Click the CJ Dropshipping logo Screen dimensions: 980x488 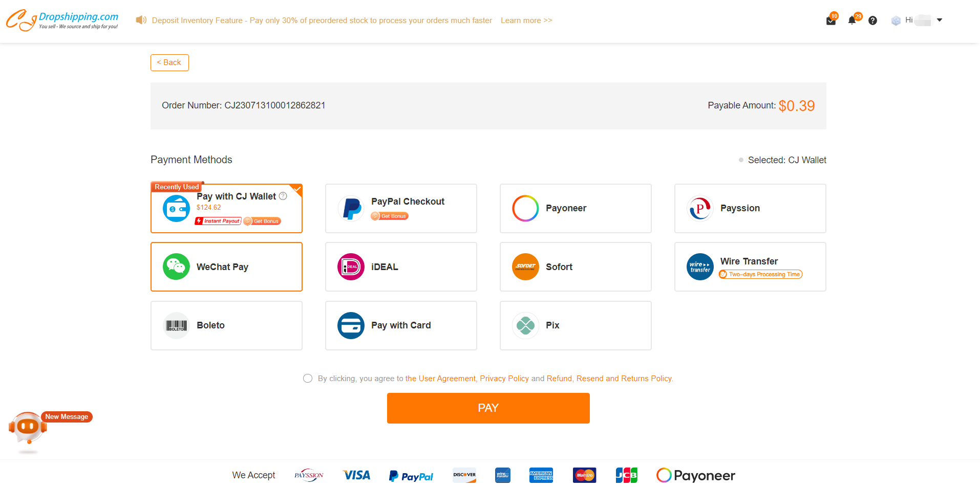tap(62, 20)
